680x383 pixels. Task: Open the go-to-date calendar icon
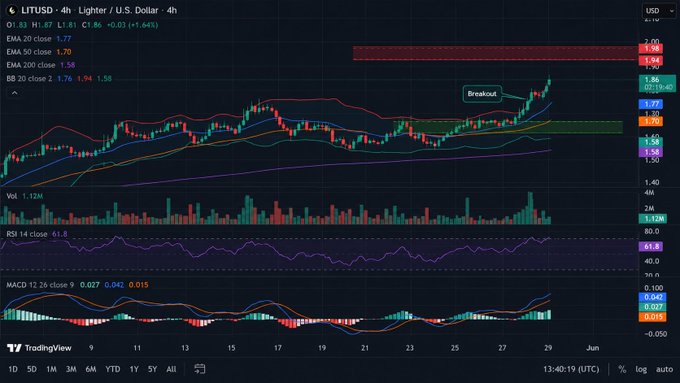pos(199,369)
